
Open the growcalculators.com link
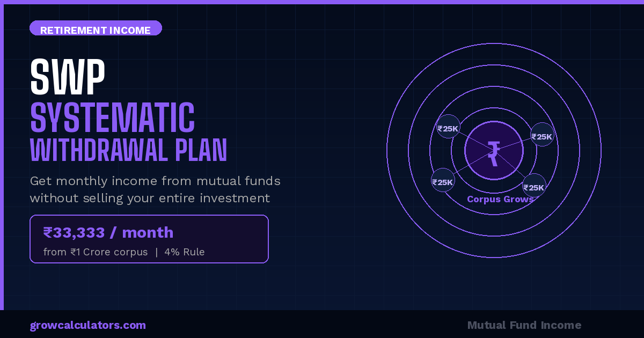[87, 325]
